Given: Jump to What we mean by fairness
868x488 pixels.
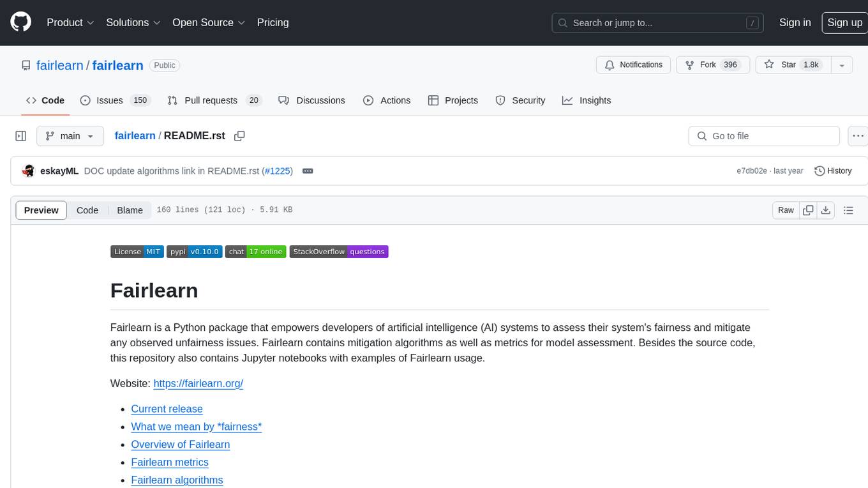Looking at the screenshot, I should tap(197, 427).
